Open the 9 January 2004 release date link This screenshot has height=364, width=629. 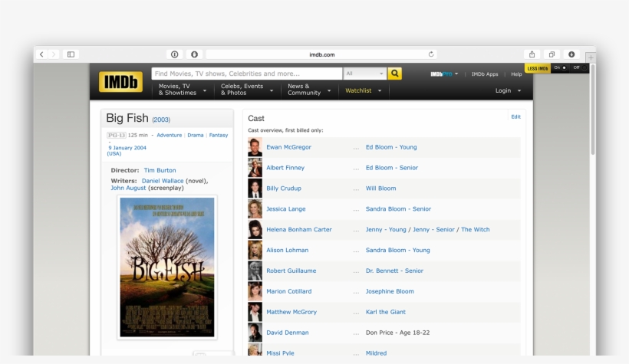pyautogui.click(x=127, y=148)
